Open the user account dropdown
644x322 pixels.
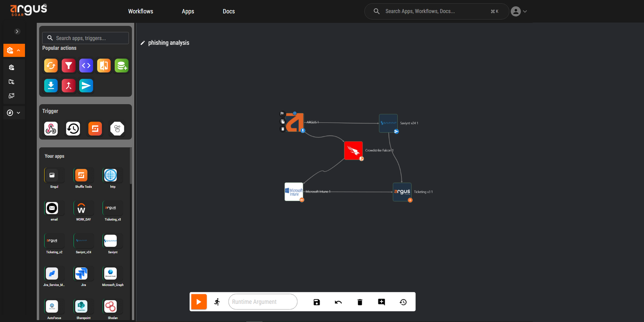coord(519,11)
